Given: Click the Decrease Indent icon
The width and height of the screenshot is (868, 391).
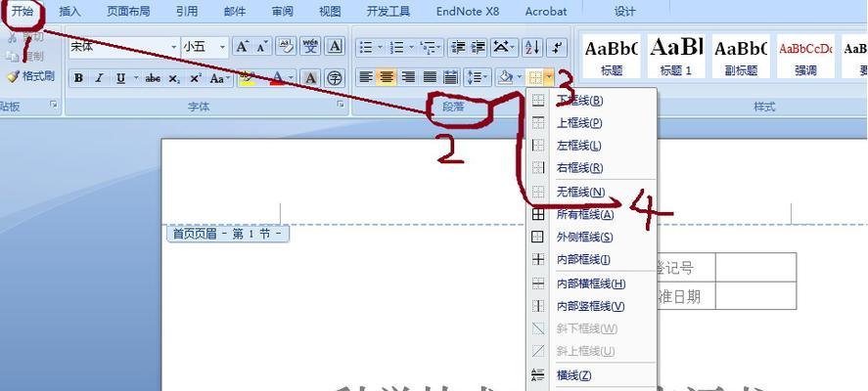Looking at the screenshot, I should click(x=458, y=48).
